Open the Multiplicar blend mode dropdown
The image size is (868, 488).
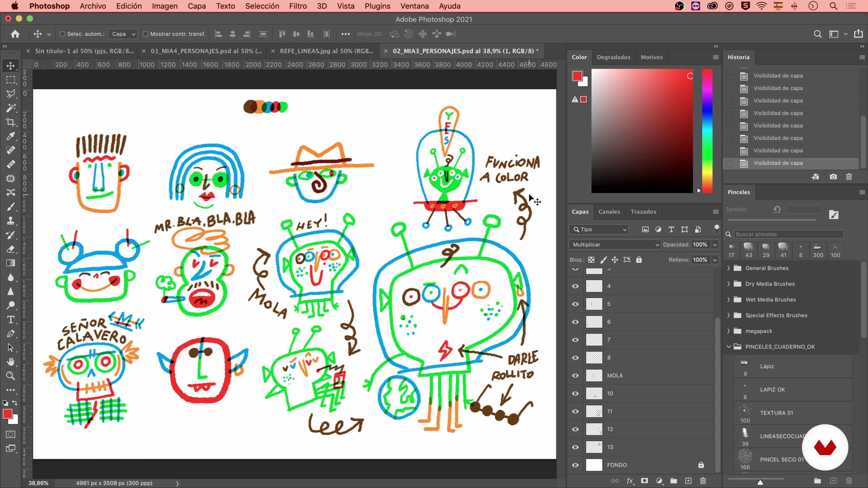pos(615,244)
